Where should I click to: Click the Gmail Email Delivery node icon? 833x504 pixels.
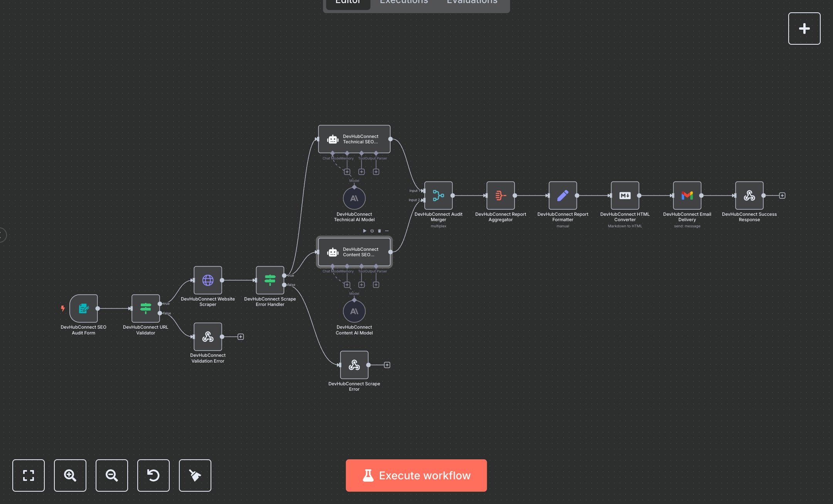(687, 196)
